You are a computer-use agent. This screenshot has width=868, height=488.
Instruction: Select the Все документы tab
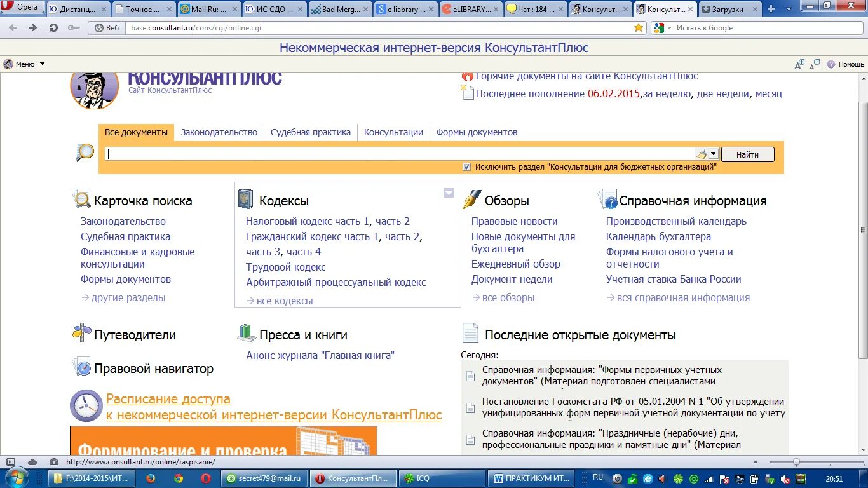[x=136, y=132]
